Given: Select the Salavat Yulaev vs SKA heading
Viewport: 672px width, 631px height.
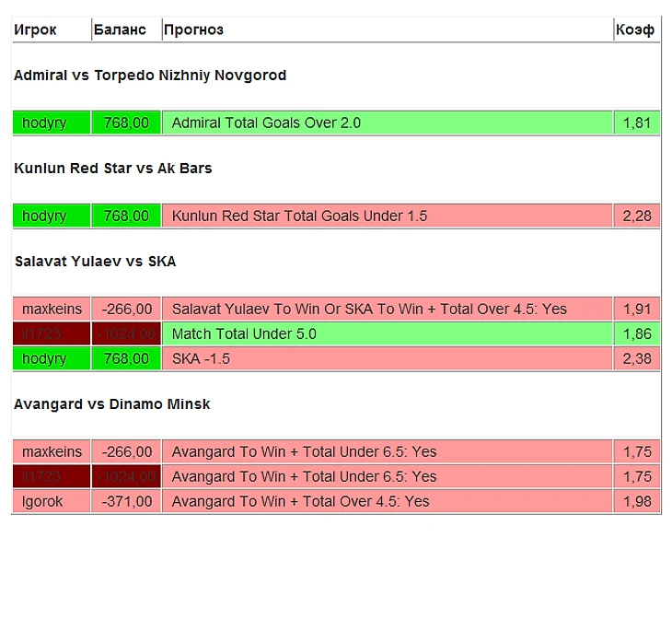Looking at the screenshot, I should pyautogui.click(x=95, y=262).
